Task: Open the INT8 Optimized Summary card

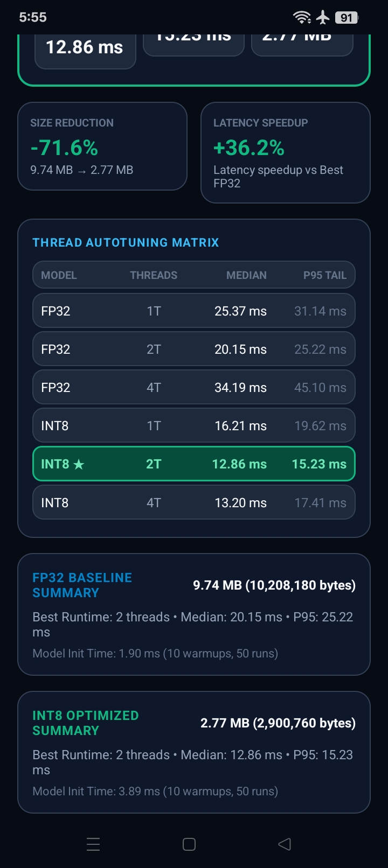Action: 194,752
